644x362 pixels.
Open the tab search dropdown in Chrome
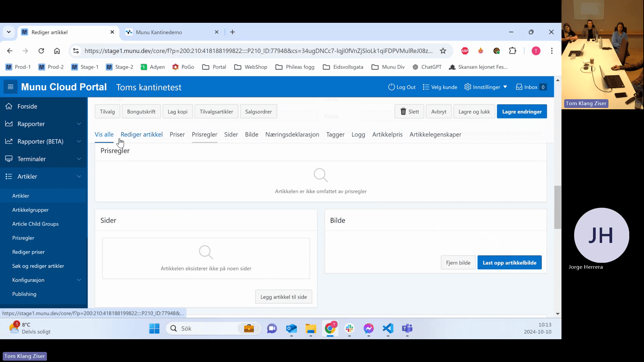(9, 32)
